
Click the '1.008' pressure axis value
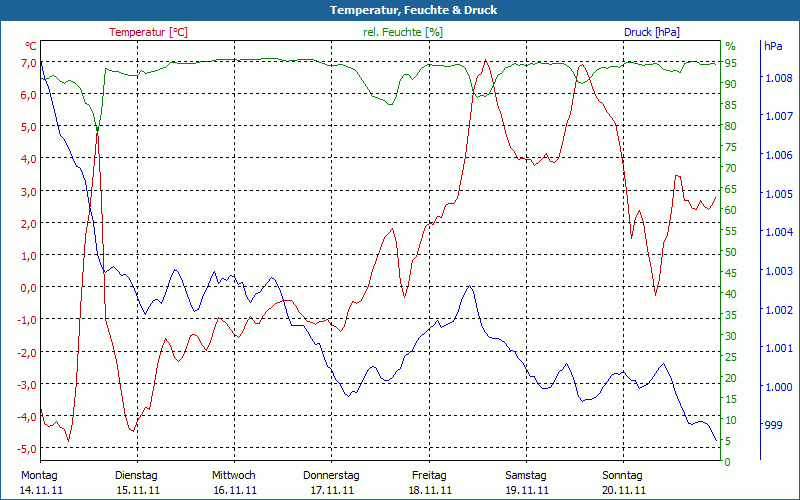[779, 78]
